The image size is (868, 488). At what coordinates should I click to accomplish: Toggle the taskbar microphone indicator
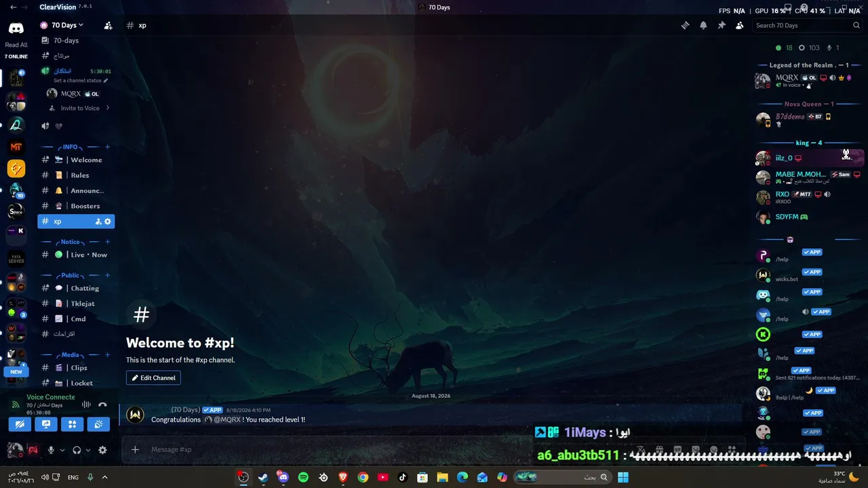[x=90, y=477]
